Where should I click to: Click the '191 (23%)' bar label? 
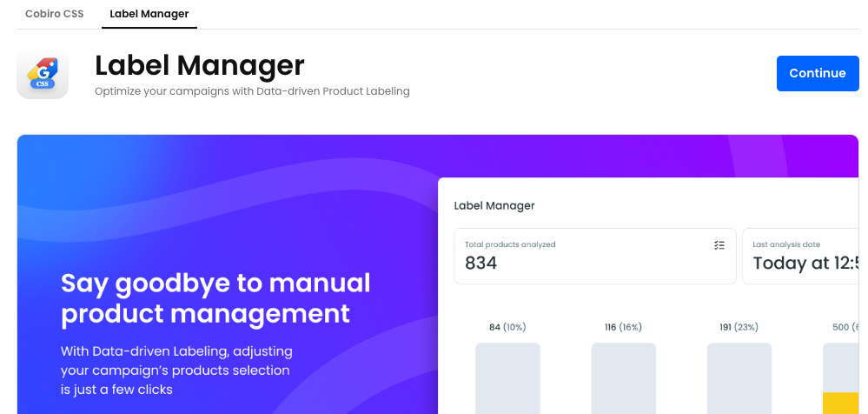point(739,327)
